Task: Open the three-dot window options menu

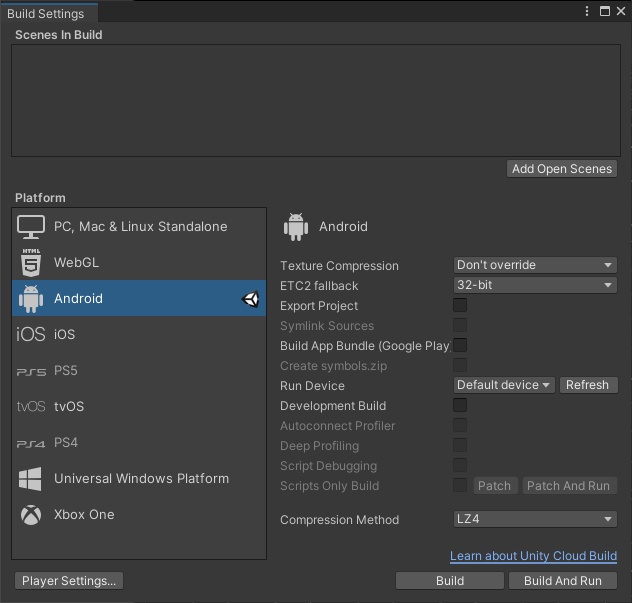Action: (x=587, y=11)
